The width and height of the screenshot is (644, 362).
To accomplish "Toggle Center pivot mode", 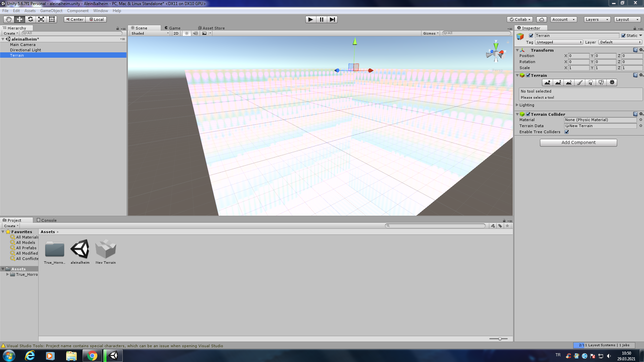I will (x=75, y=19).
